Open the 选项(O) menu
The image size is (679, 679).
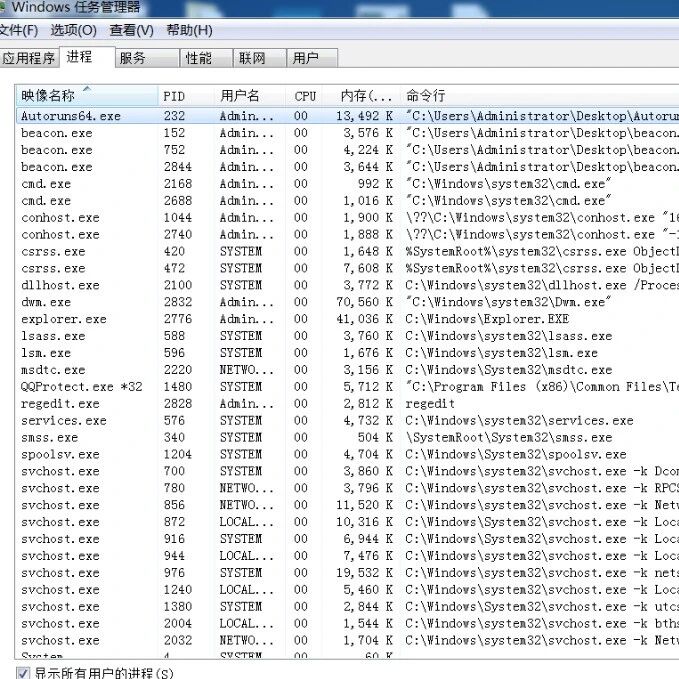[74, 31]
